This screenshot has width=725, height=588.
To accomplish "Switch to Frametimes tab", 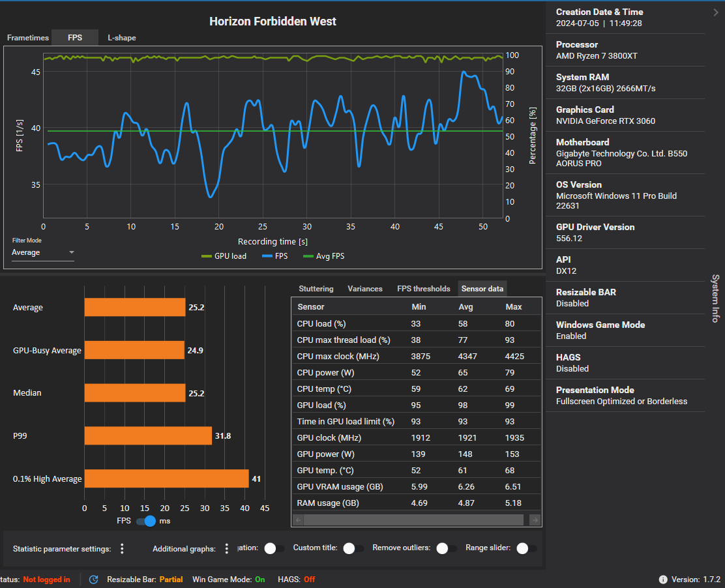I will point(28,37).
